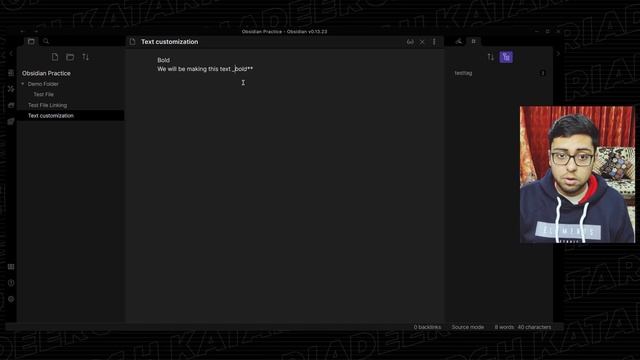The height and width of the screenshot is (360, 640).
Task: Close the Obsidian window
Action: pos(558,31)
